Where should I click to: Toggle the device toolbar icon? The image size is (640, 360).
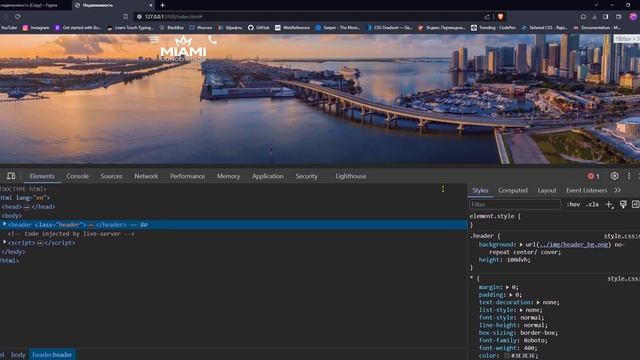click(11, 176)
